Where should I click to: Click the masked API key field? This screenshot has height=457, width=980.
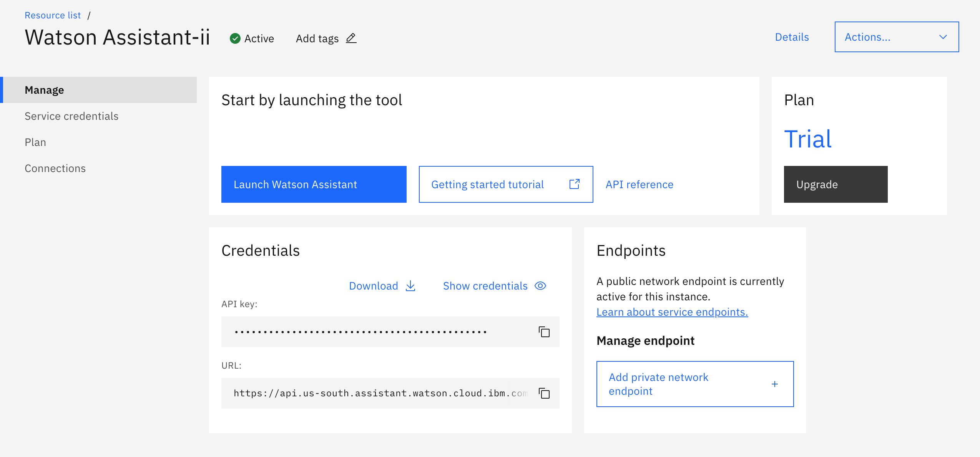[360, 332]
